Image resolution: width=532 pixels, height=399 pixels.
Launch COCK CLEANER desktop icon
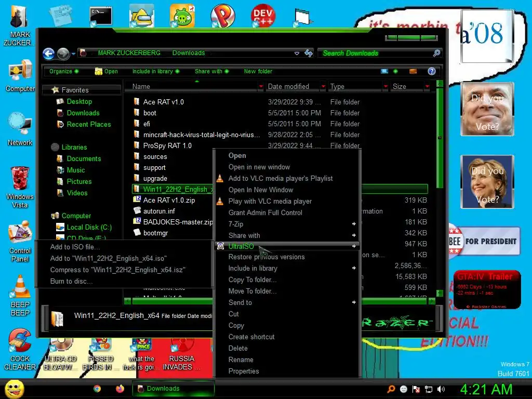(x=20, y=350)
